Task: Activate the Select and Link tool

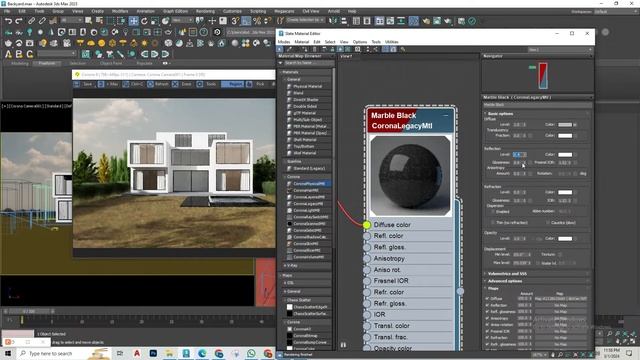Action: click(x=31, y=20)
